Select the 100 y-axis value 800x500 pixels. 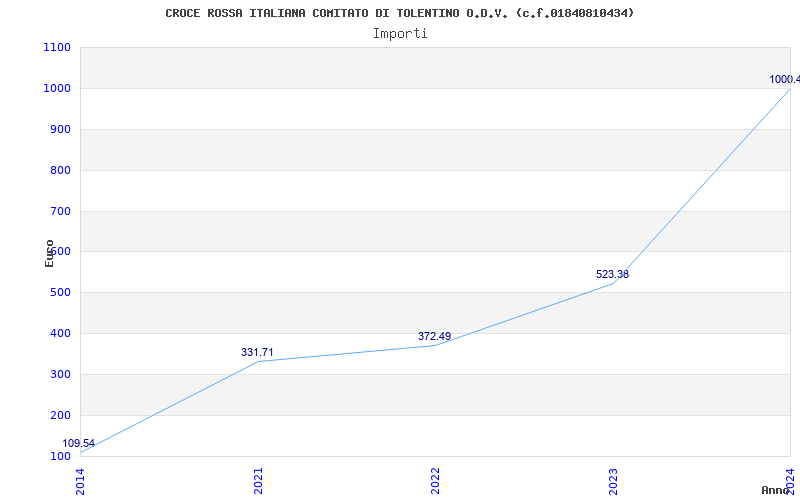coord(60,456)
